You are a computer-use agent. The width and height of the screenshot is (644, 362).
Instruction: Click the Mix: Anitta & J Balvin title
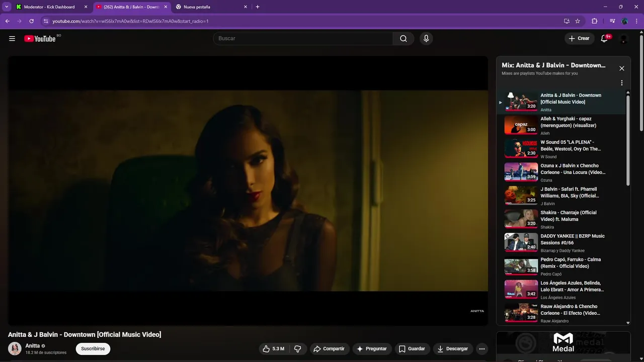553,65
